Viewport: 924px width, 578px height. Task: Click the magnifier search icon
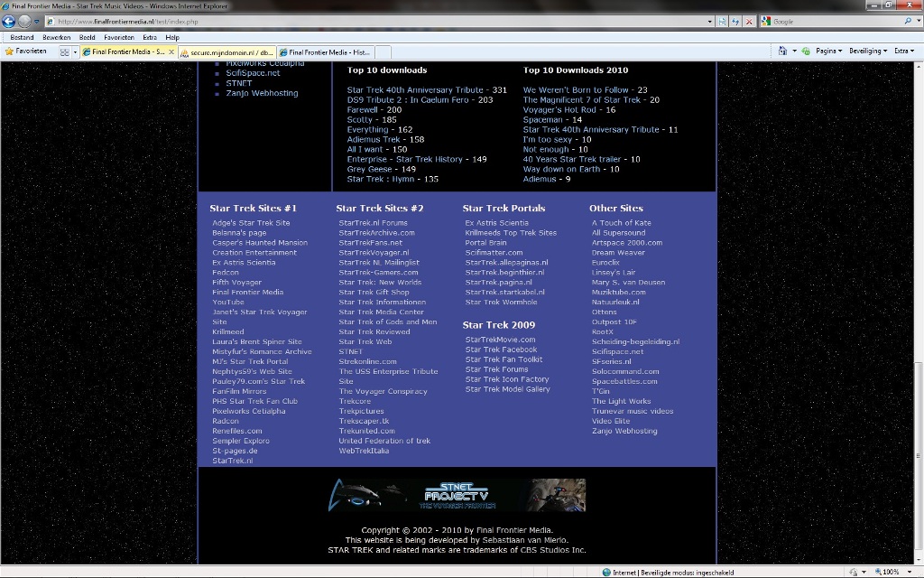(908, 22)
